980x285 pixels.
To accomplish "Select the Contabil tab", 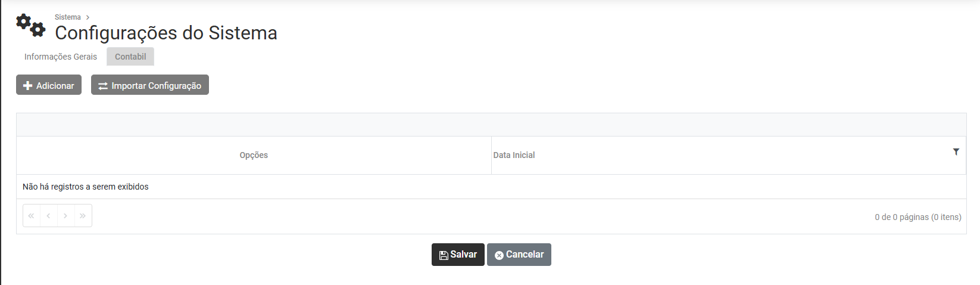I will (130, 57).
